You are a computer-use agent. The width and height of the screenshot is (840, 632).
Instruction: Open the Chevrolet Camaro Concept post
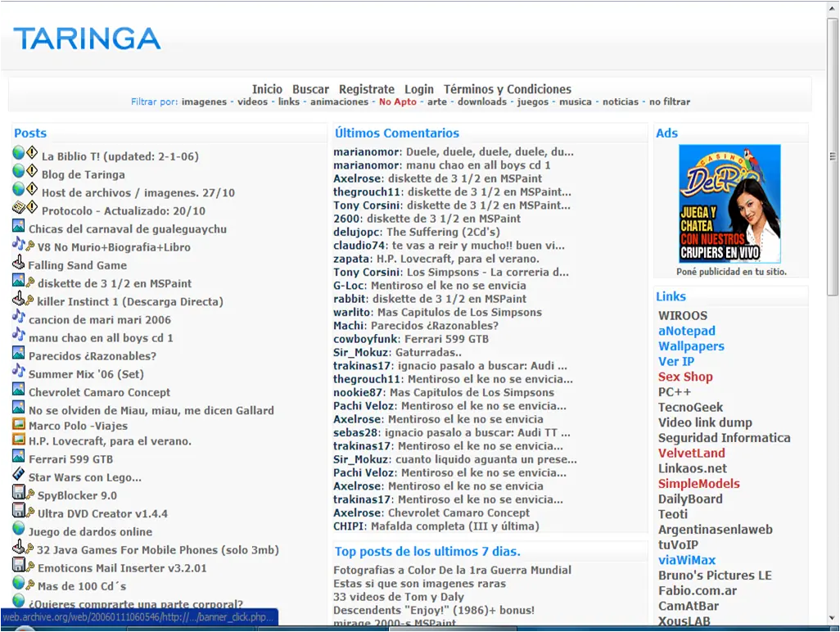point(100,392)
